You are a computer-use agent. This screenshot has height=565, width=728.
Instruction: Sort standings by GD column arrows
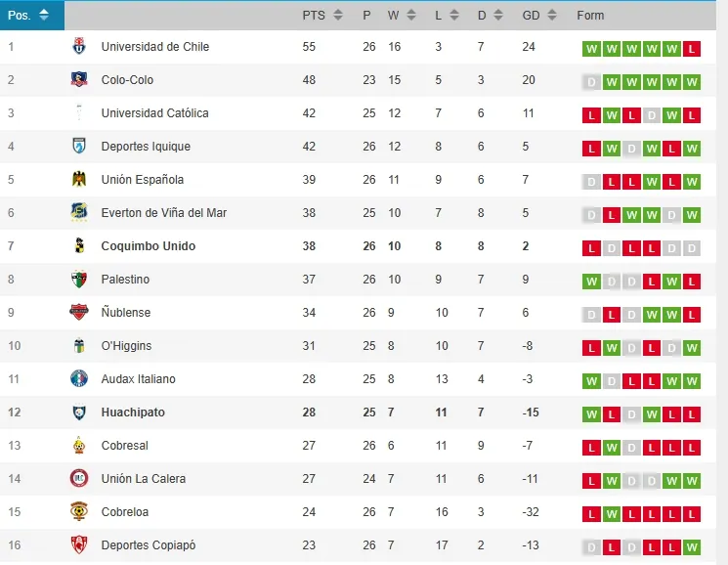point(554,16)
